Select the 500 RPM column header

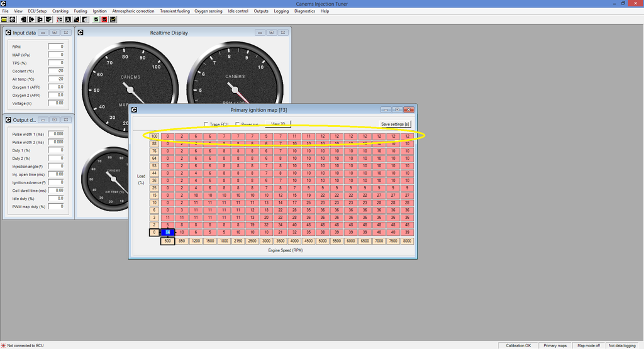167,241
